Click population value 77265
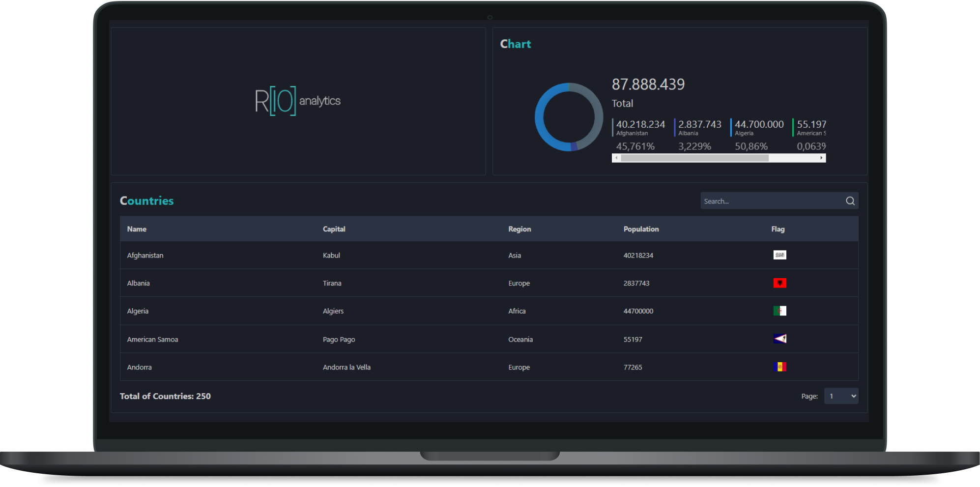Viewport: 980px width, 487px height. point(633,368)
